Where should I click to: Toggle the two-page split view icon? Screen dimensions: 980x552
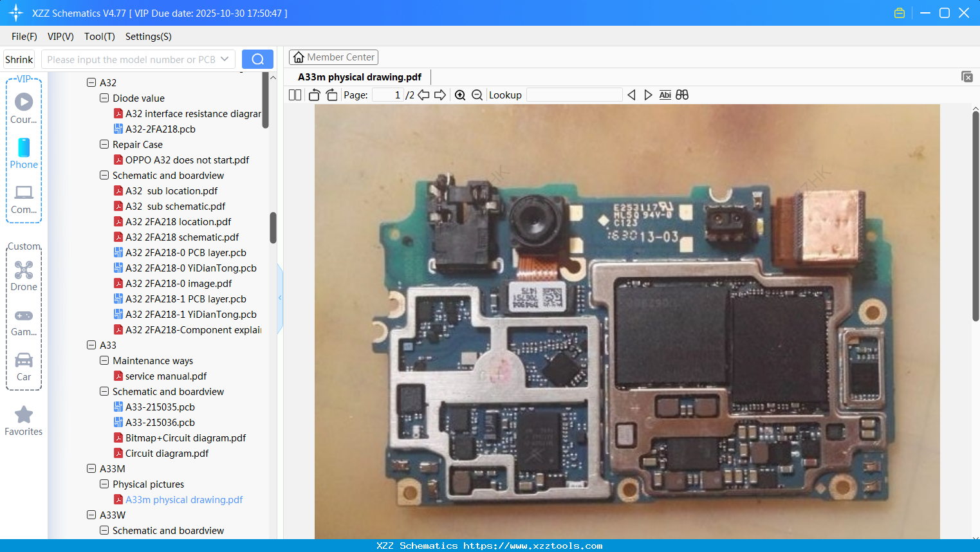295,95
